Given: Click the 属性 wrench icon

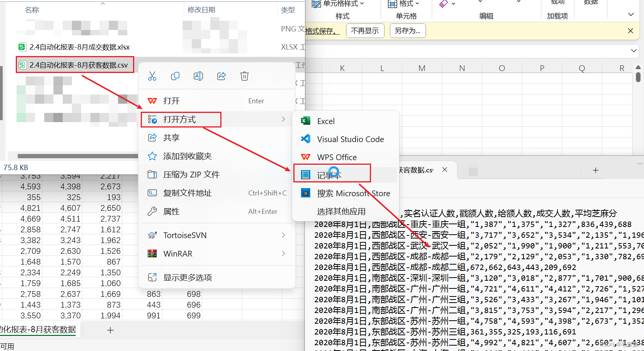Looking at the screenshot, I should coord(152,211).
